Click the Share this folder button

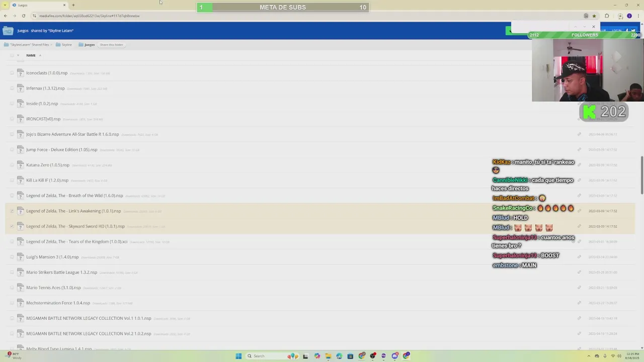click(111, 45)
